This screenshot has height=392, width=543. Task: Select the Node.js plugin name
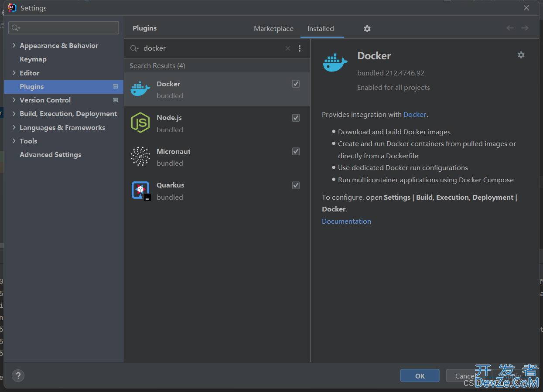169,118
